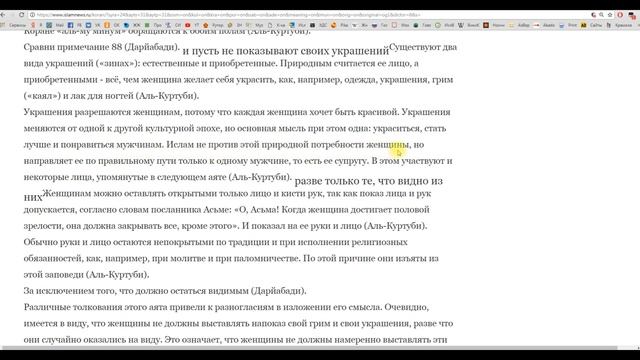The image size is (640, 360).
Task: Go back using the browser back arrow
Action: (3, 15)
